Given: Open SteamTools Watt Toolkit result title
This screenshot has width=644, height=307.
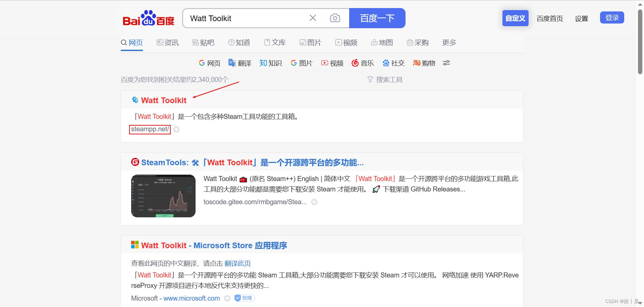Looking at the screenshot, I should tap(252, 163).
